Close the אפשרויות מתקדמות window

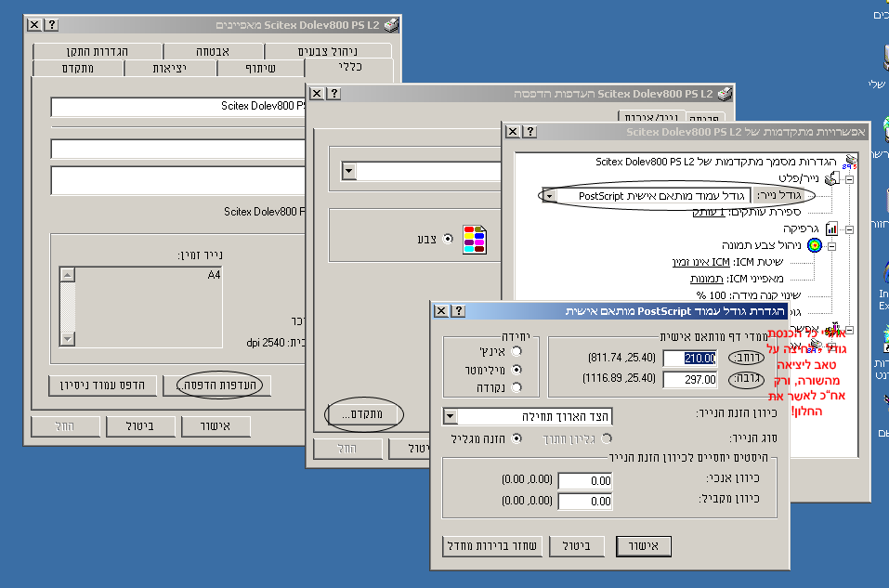[x=513, y=132]
